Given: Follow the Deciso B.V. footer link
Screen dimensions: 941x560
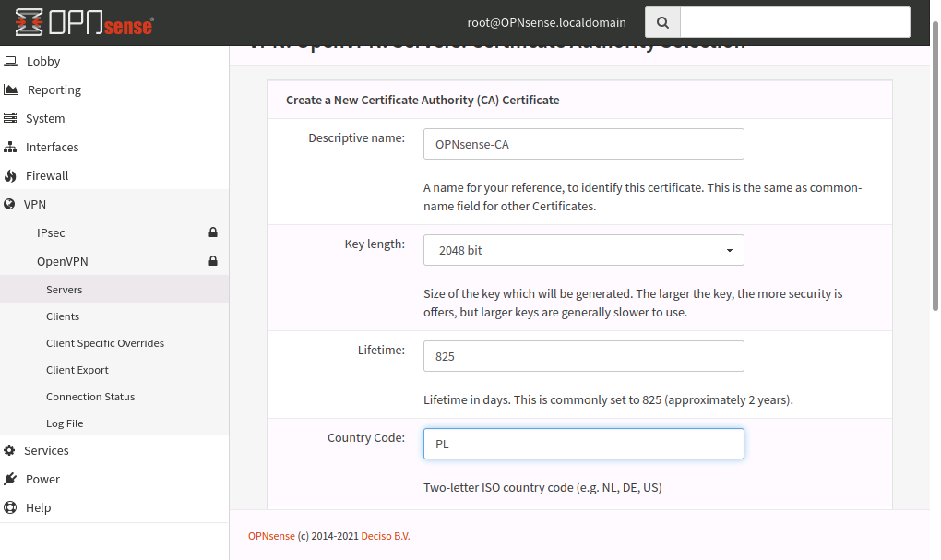Looking at the screenshot, I should [386, 536].
